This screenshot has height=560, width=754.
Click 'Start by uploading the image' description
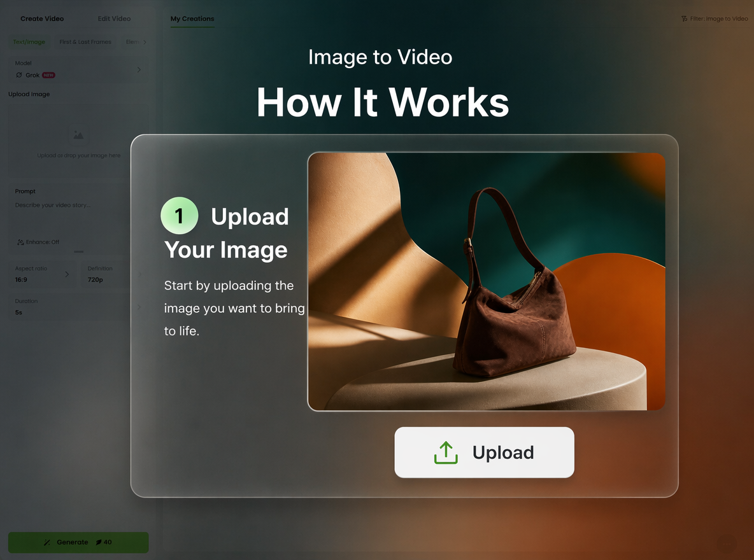pos(234,308)
